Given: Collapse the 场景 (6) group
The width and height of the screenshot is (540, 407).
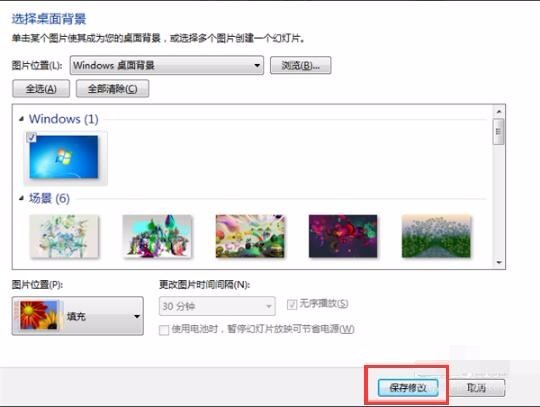Looking at the screenshot, I should (x=22, y=198).
